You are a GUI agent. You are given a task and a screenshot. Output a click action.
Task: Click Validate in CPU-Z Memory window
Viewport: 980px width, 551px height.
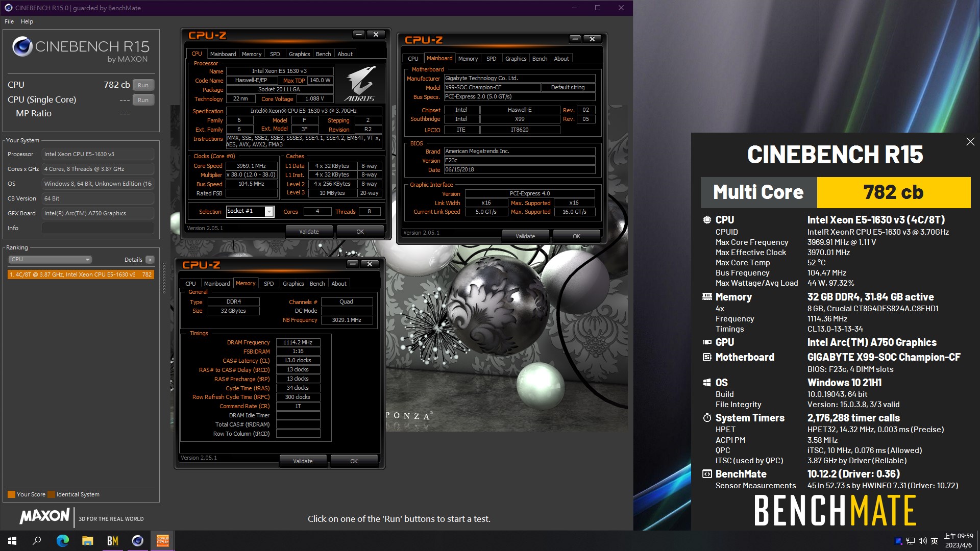coord(303,461)
